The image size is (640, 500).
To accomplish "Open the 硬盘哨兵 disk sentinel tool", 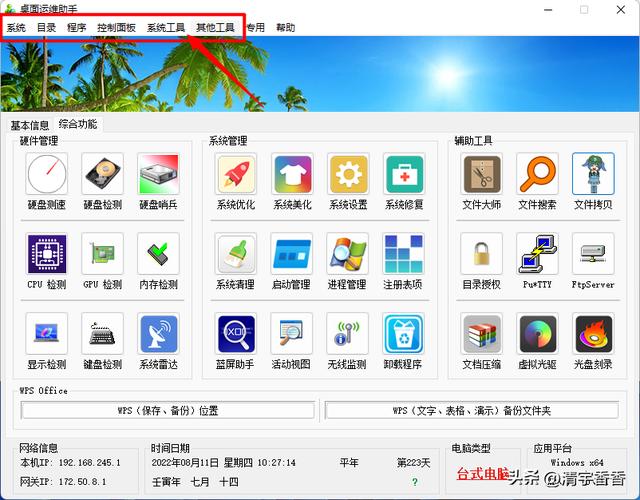I will click(x=158, y=174).
